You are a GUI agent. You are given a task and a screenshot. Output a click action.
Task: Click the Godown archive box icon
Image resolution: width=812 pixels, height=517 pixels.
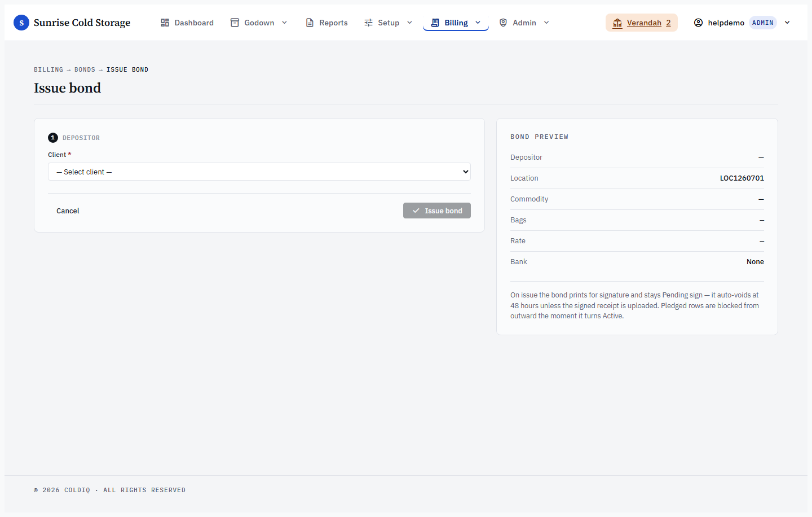235,23
